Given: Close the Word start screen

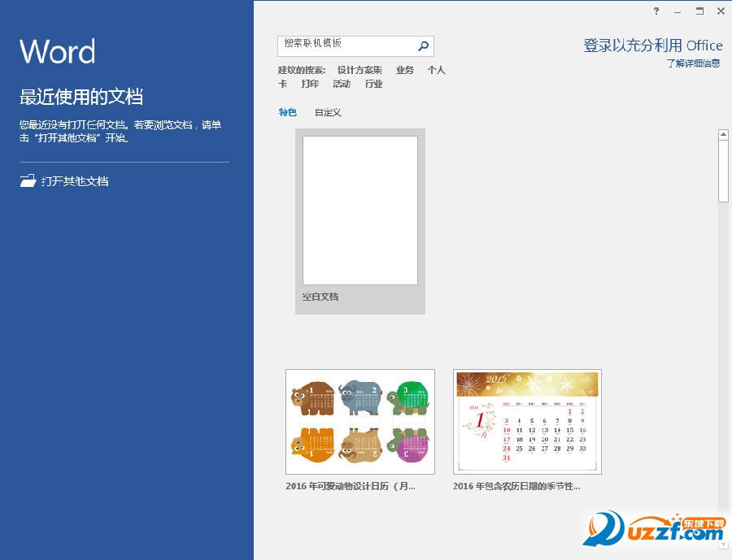Looking at the screenshot, I should point(721,11).
